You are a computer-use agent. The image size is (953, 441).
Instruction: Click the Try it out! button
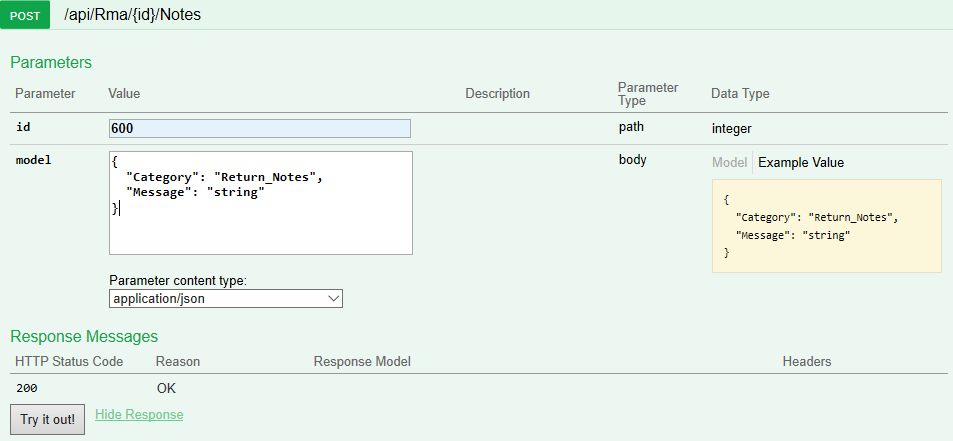tap(47, 420)
